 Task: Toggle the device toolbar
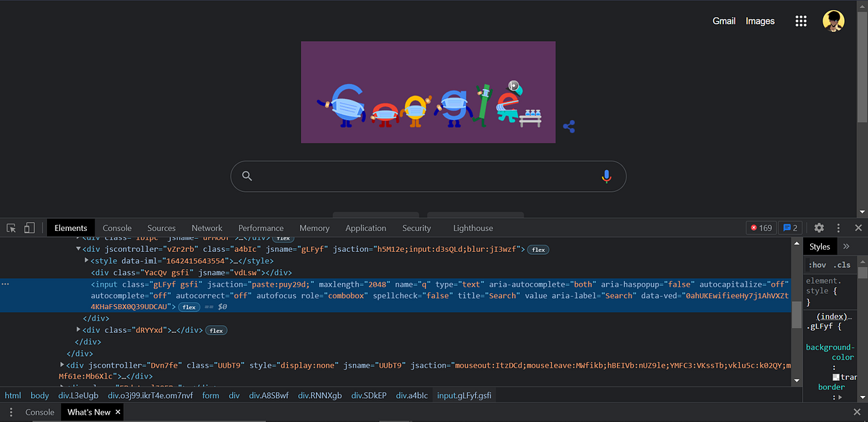pos(29,228)
